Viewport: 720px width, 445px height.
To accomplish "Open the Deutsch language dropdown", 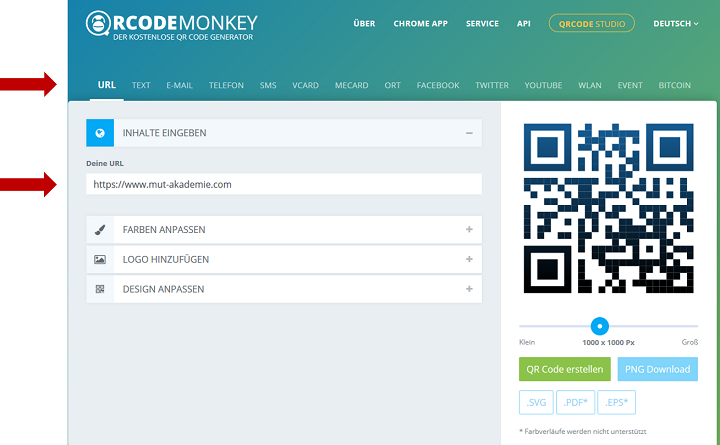I will 675,23.
